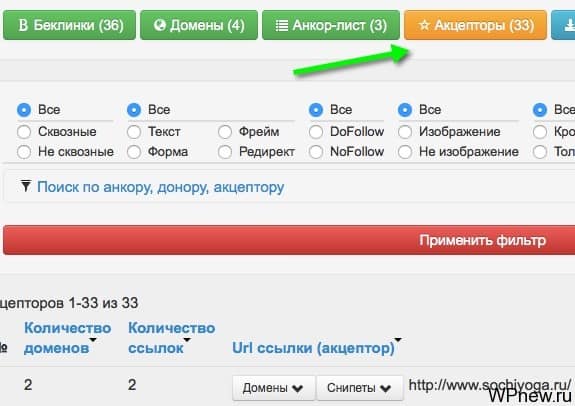Click the search by anchor, donor, acceptor field
The height and width of the screenshot is (406, 575).
click(290, 187)
